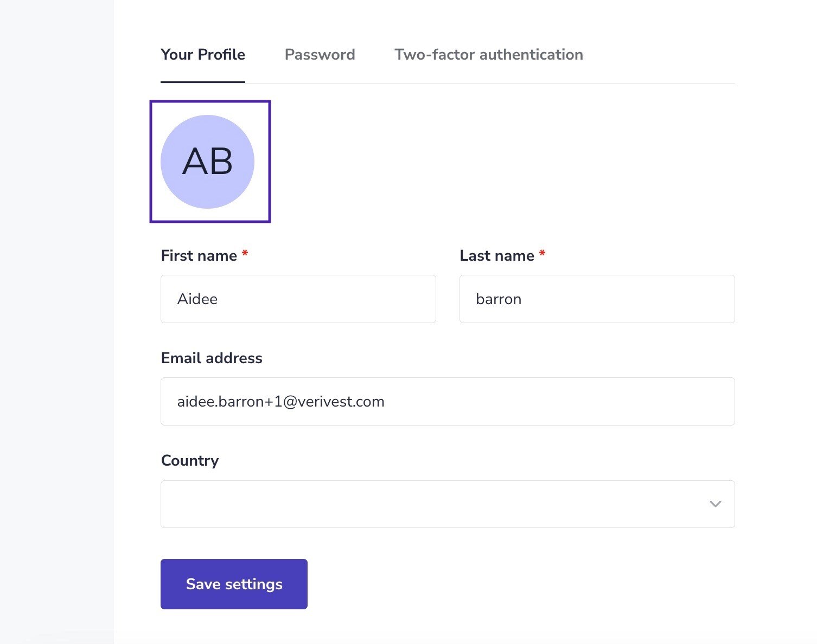Image resolution: width=817 pixels, height=644 pixels.
Task: Click the AB profile avatar
Action: pyautogui.click(x=208, y=162)
